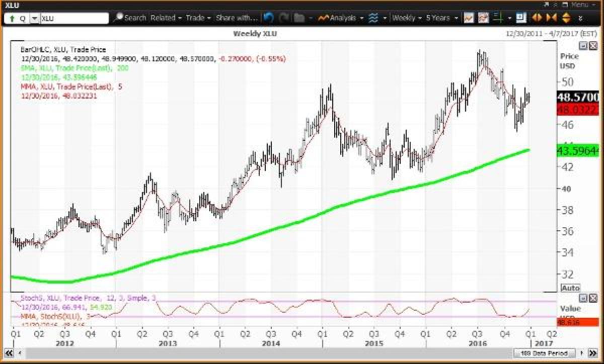The width and height of the screenshot is (604, 364).
Task: Toggle the blue panel layout icon
Action: pyautogui.click(x=520, y=18)
